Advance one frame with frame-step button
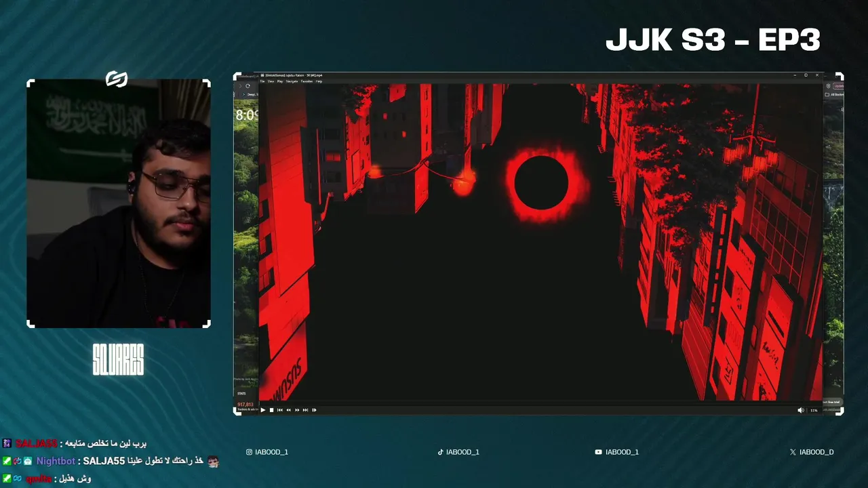The width and height of the screenshot is (868, 488). coord(314,410)
